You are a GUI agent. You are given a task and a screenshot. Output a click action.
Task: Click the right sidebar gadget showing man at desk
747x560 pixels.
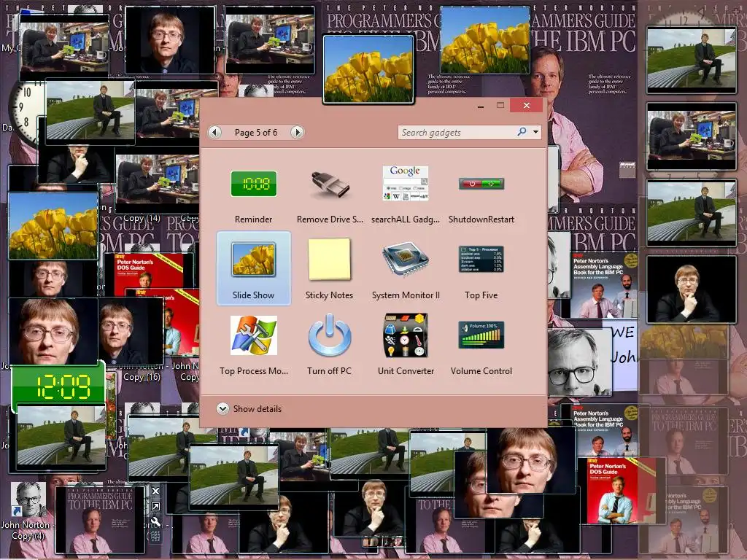[x=692, y=137]
